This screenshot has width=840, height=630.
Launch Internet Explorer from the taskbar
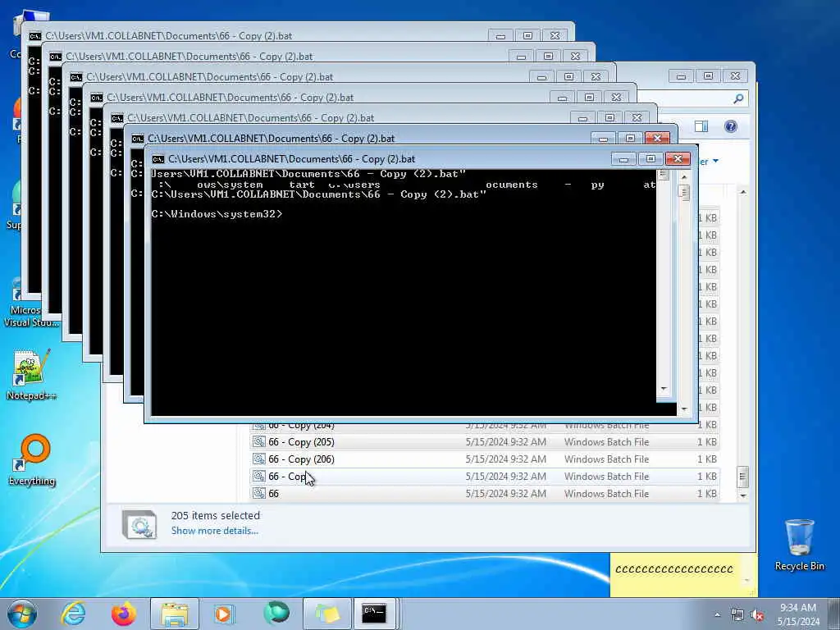coord(73,614)
